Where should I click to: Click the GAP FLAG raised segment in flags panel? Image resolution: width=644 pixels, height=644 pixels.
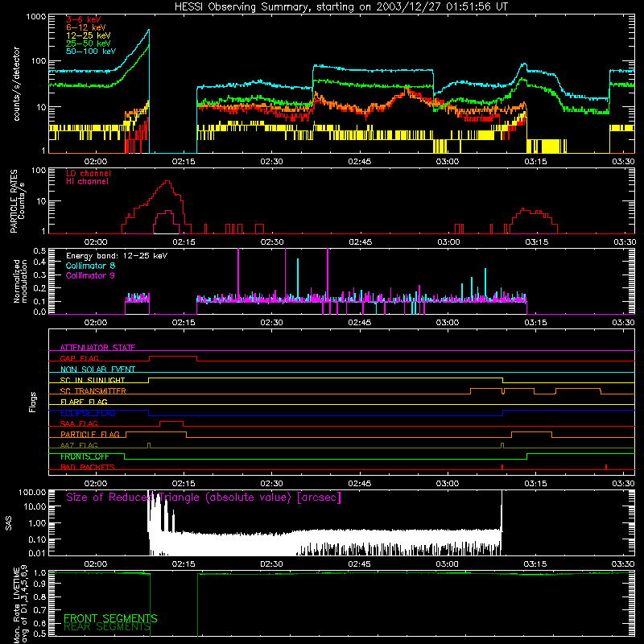point(173,357)
